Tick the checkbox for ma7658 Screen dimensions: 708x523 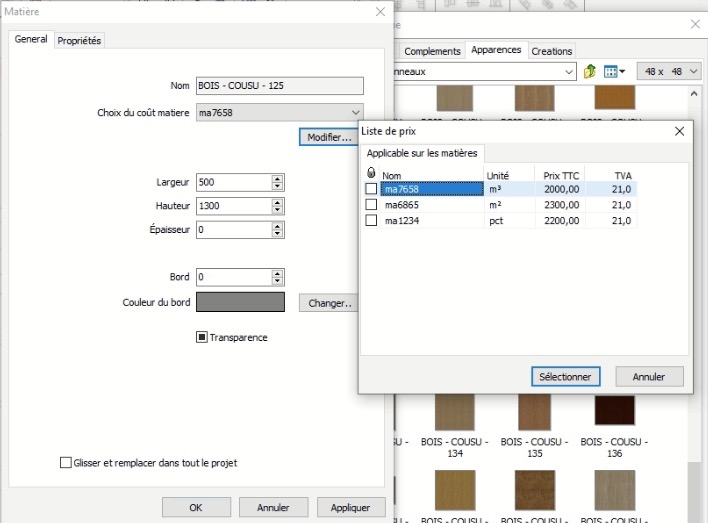[x=372, y=189]
